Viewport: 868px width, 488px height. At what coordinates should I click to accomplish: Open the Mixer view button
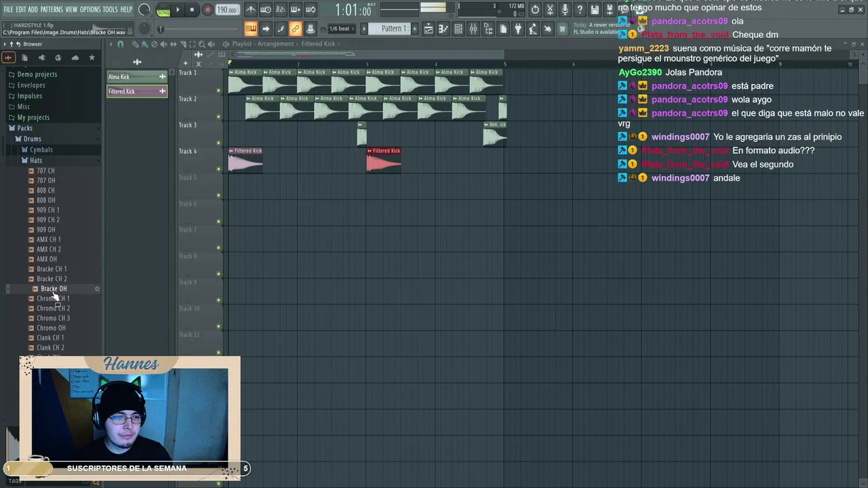coord(473,29)
